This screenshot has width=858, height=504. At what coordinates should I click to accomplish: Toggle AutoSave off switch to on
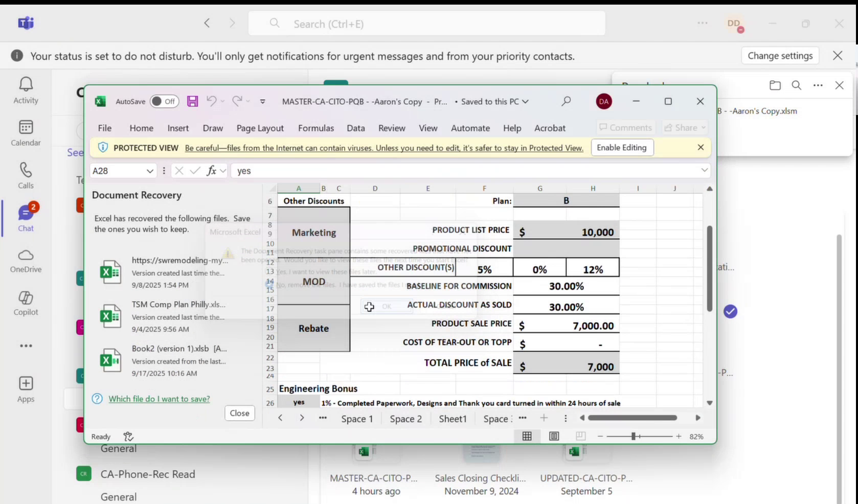click(x=164, y=101)
